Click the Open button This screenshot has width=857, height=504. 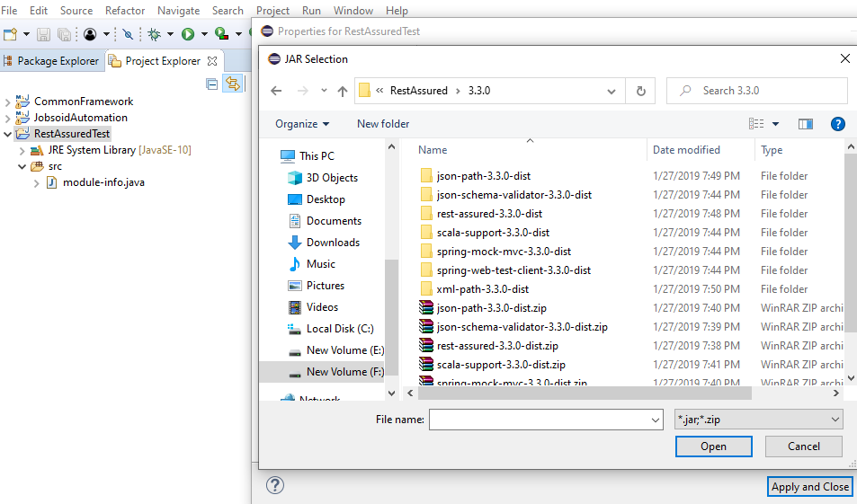click(x=713, y=447)
